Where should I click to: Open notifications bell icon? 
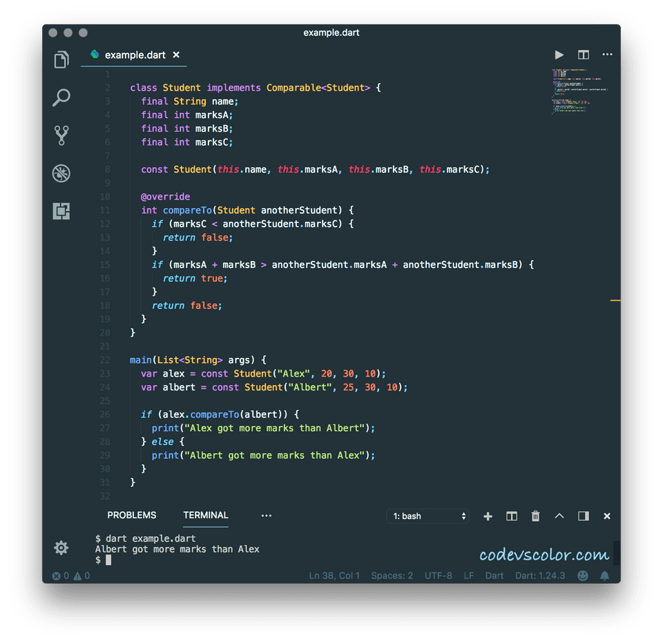[x=605, y=576]
